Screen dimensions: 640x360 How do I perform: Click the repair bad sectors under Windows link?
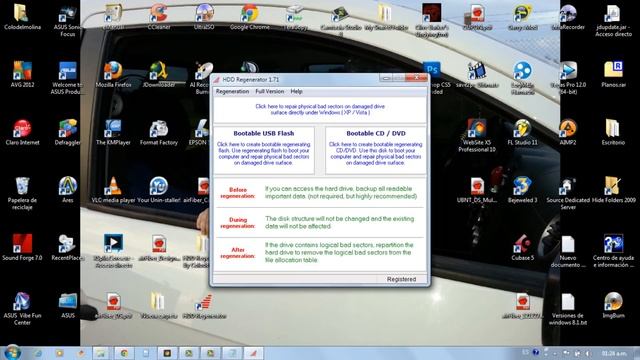320,109
